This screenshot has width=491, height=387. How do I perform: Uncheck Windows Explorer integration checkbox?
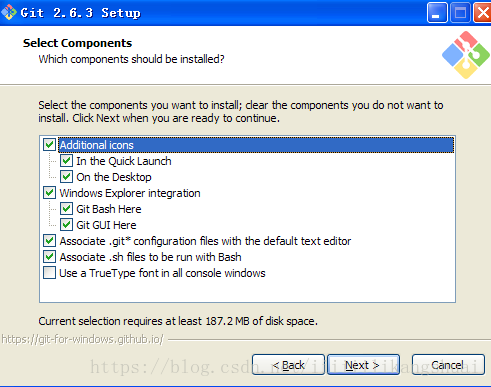coord(49,193)
